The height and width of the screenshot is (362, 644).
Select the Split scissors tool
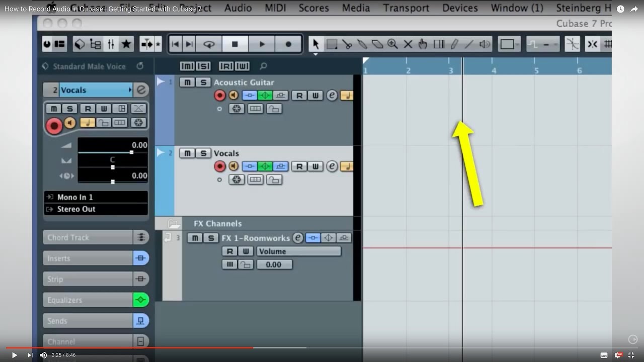coord(347,44)
